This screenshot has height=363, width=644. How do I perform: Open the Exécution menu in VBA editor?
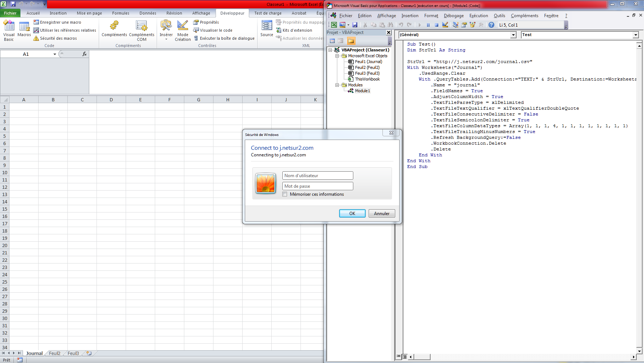pos(479,16)
